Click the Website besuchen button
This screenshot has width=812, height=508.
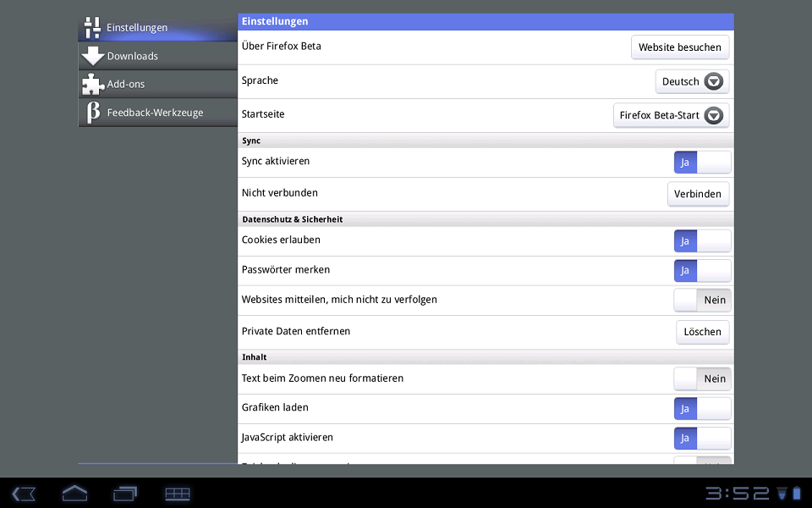(x=680, y=47)
